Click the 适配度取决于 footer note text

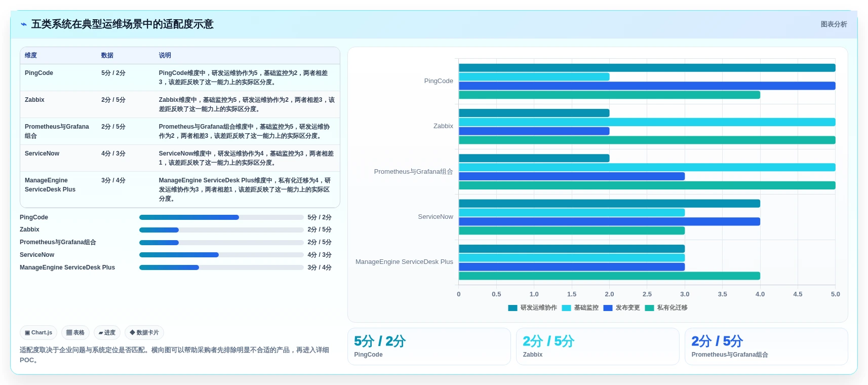point(175,355)
